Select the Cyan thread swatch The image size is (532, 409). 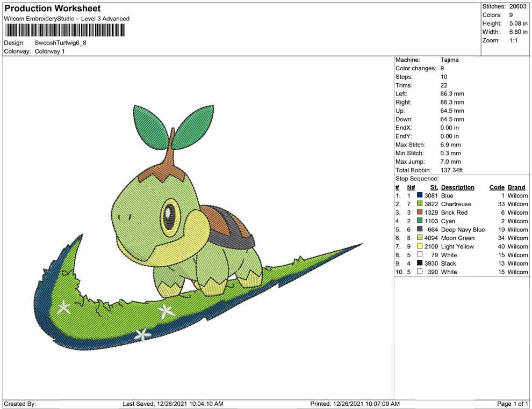point(420,221)
